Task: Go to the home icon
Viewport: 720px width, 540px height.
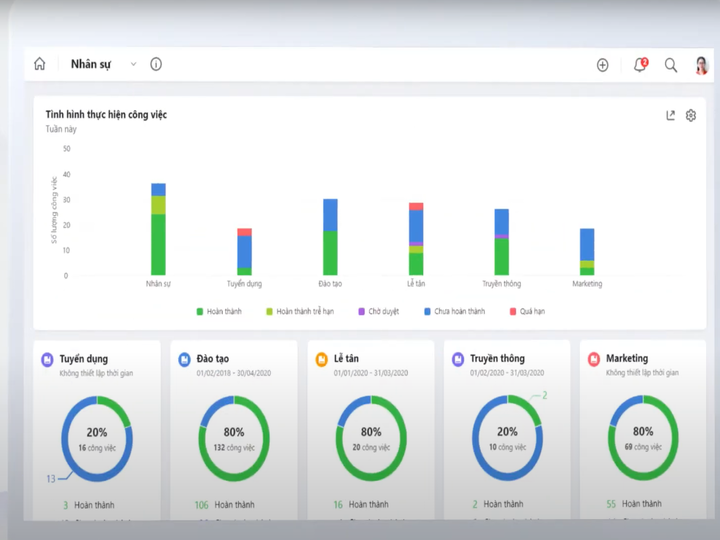Action: [x=40, y=64]
